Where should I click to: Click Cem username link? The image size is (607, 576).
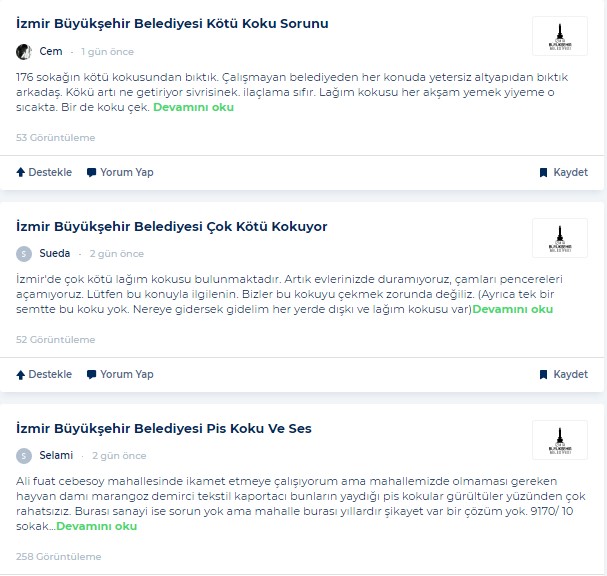tap(51, 51)
